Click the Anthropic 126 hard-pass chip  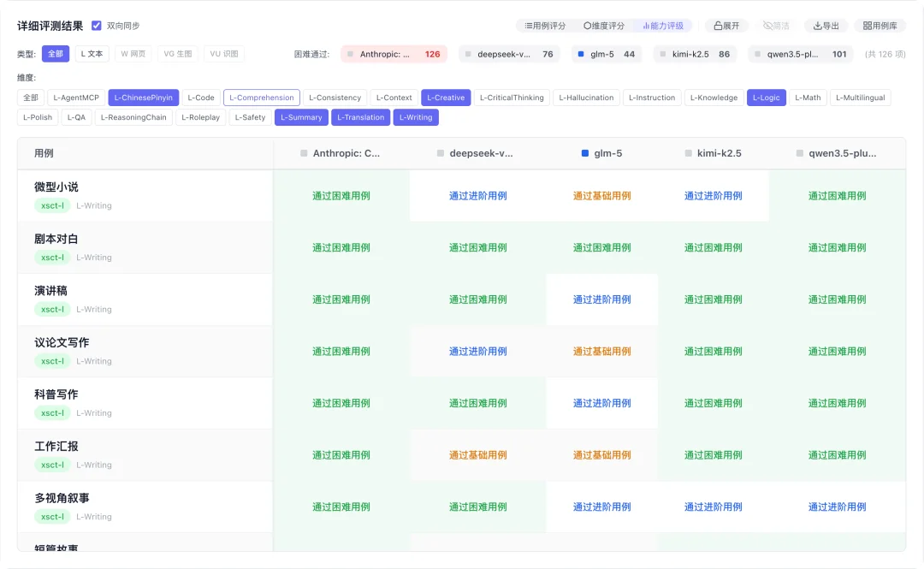point(394,54)
